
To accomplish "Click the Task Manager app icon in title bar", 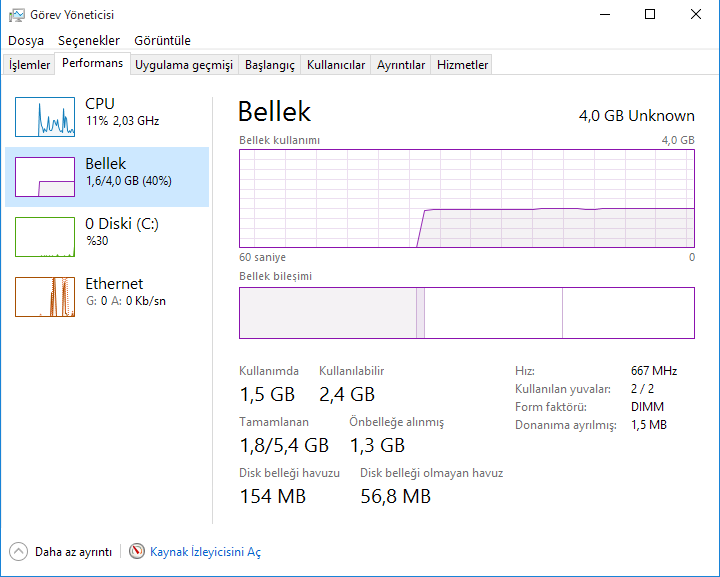I will coord(17,15).
